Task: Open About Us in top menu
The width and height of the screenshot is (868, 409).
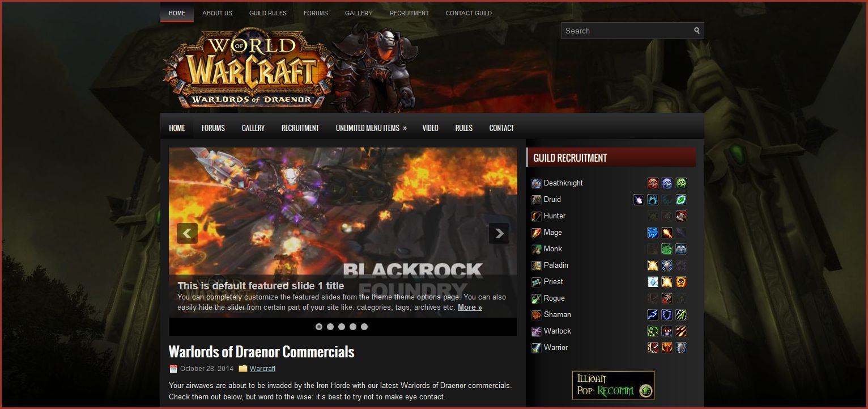Action: (x=217, y=13)
